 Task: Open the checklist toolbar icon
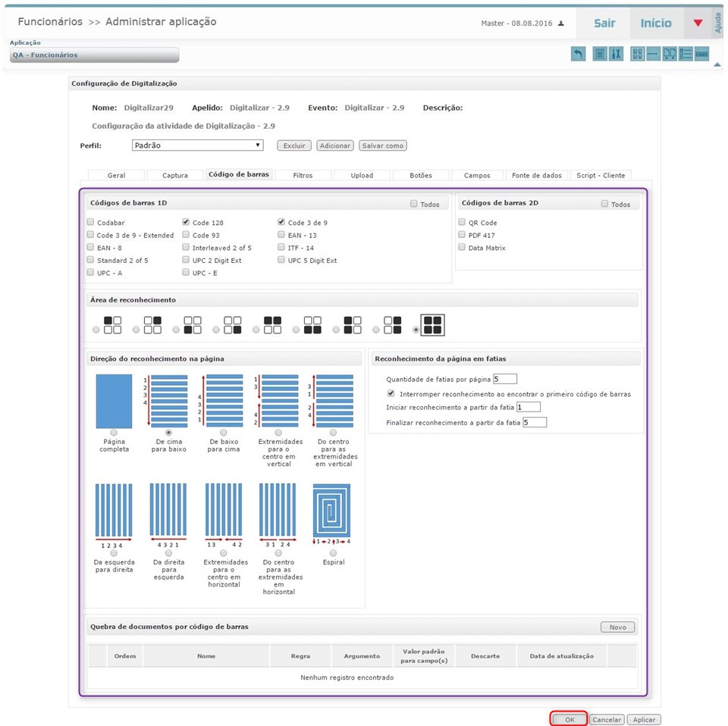point(686,54)
